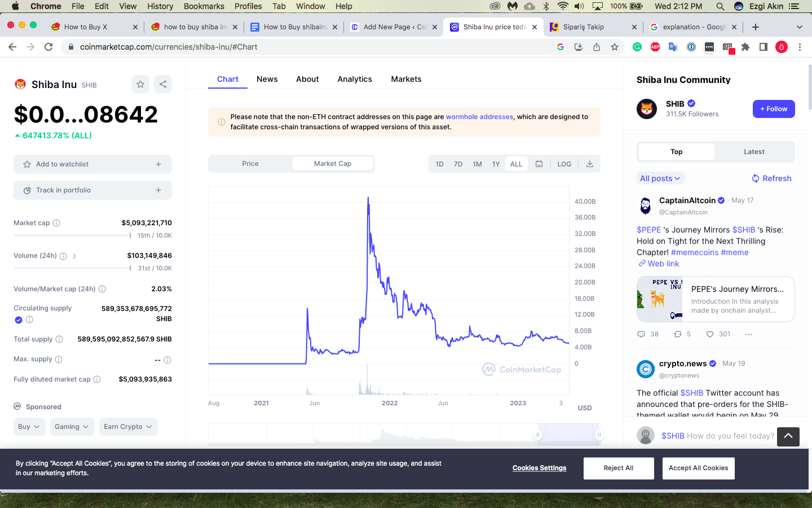The image size is (812, 508).
Task: Open the Markets tab
Action: tap(406, 79)
